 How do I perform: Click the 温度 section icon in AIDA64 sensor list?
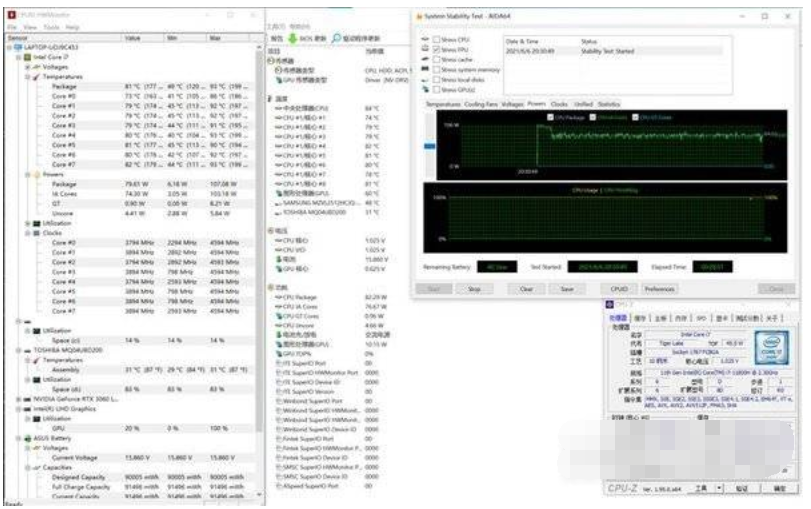pos(271,98)
